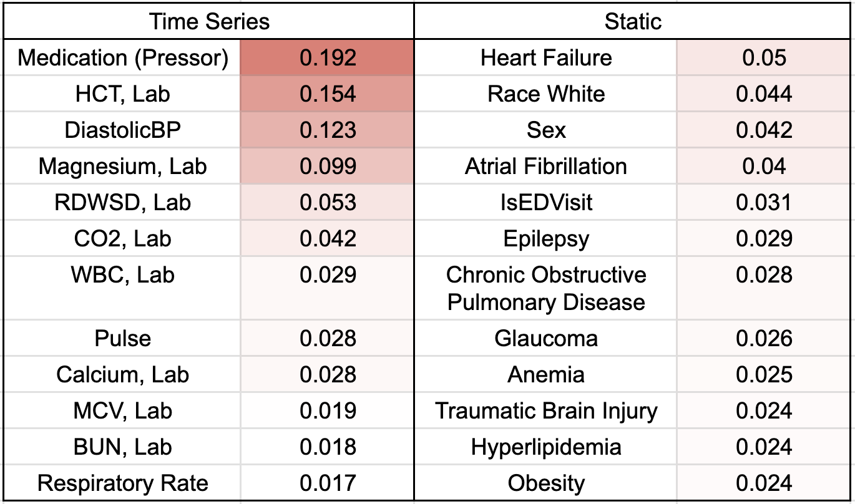The image size is (855, 504).
Task: Select the HCT, Lab cell
Action: 123,94
